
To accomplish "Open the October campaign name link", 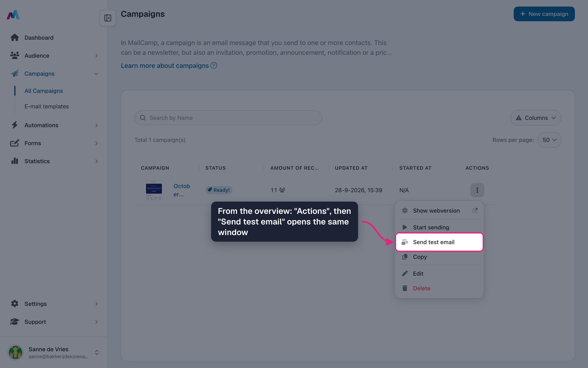I will pyautogui.click(x=182, y=190).
